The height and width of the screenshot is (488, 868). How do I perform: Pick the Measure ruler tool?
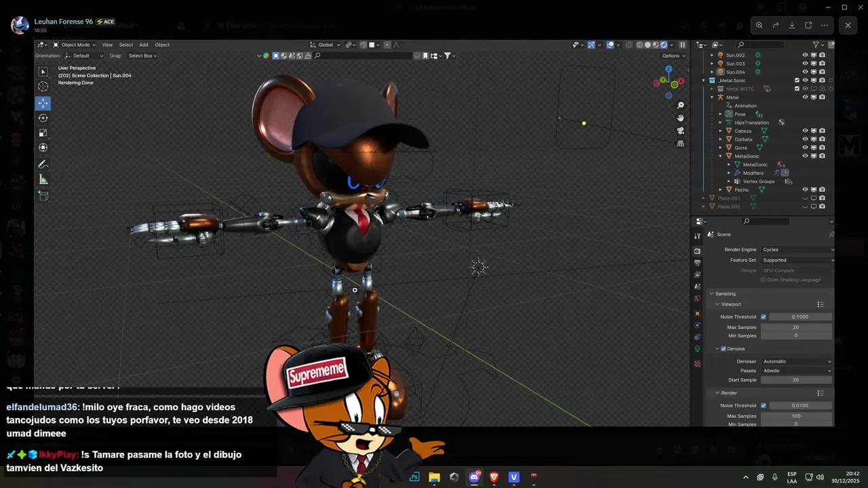(43, 180)
